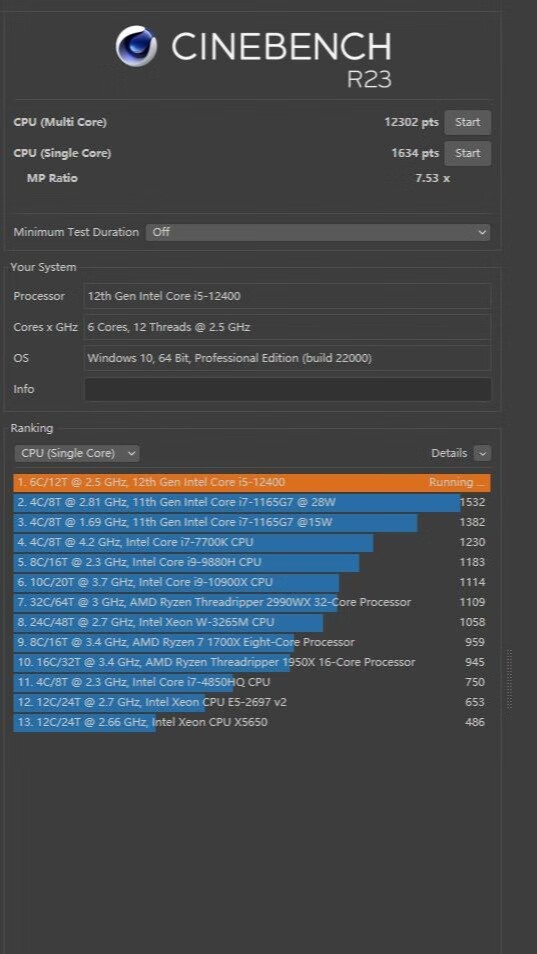Open the Minimum Test Duration dropdown

point(317,232)
